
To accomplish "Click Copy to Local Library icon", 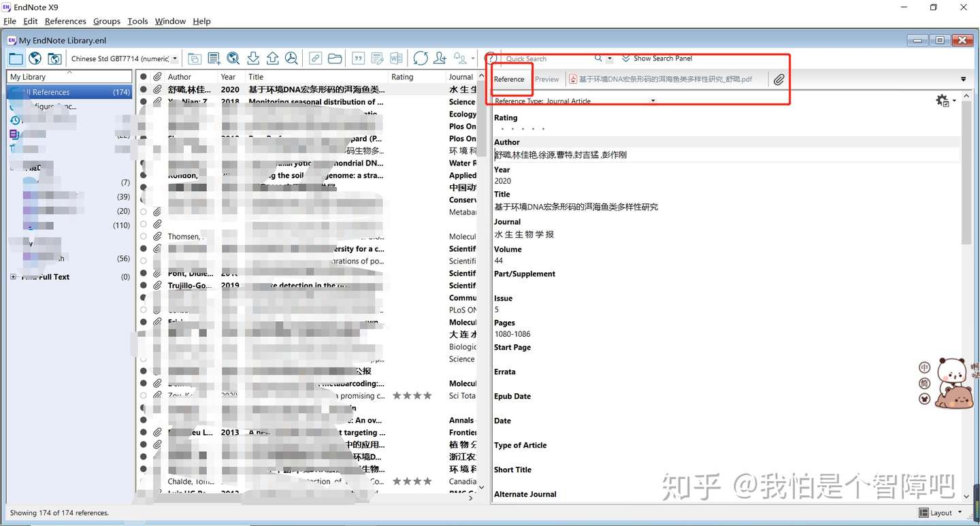I will click(x=194, y=59).
